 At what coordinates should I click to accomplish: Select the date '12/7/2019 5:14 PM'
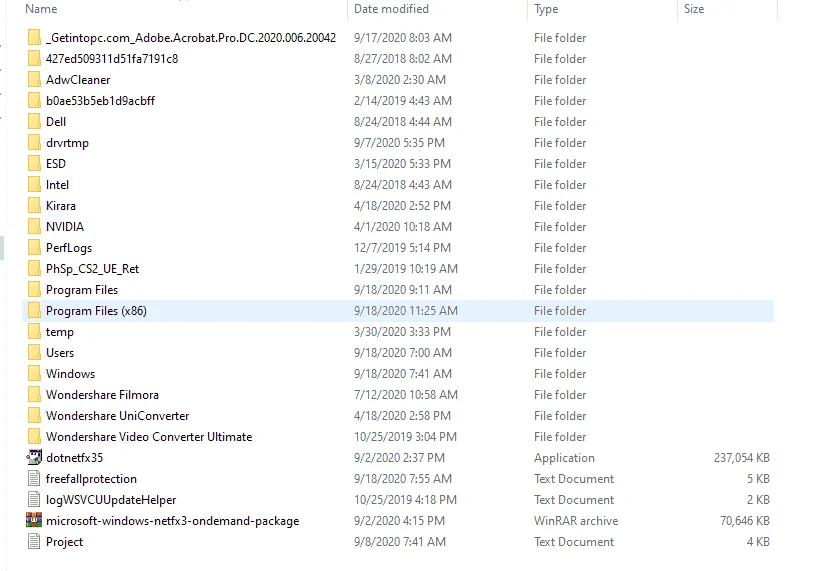[x=402, y=248]
